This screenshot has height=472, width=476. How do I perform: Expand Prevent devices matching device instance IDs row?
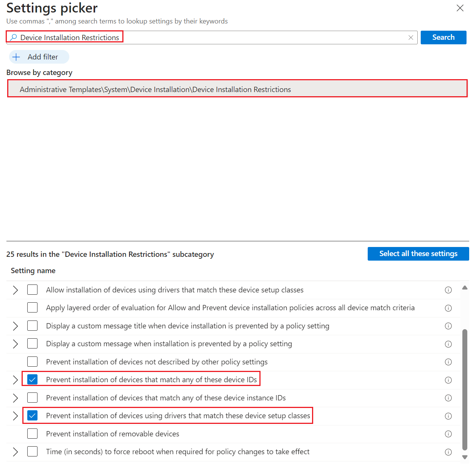(x=15, y=398)
